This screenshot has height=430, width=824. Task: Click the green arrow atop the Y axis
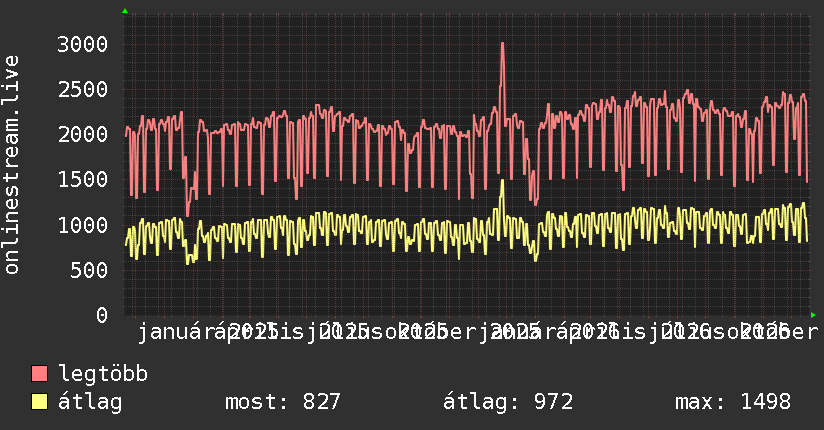(125, 11)
